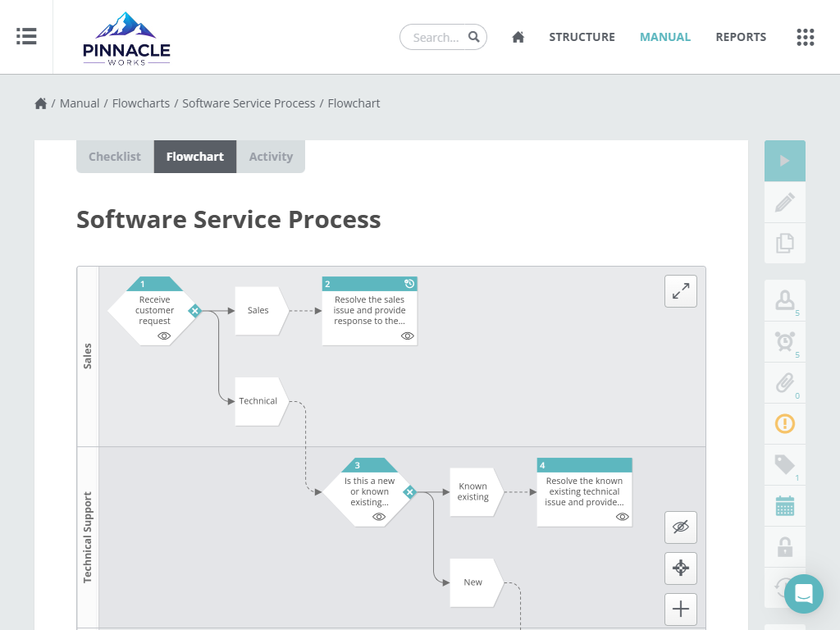This screenshot has width=840, height=630.
Task: Click the Sales swimlane label
Action: 88,356
